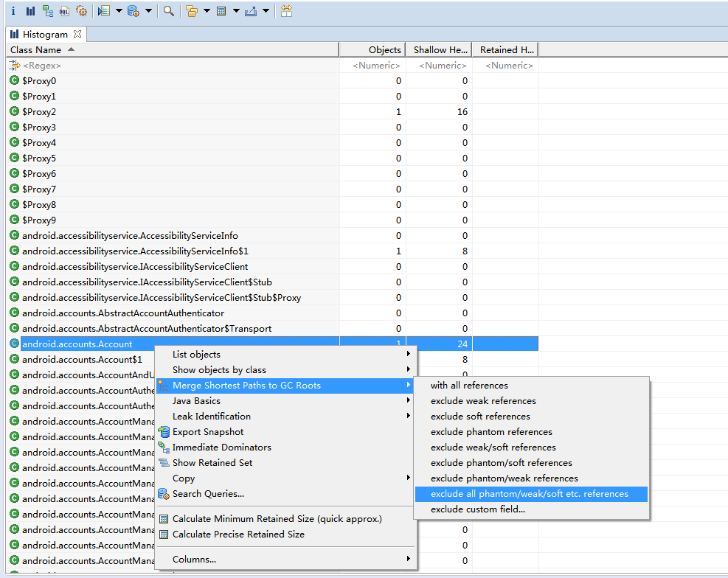
Task: Click the Run Expert System Test icon
Action: tap(103, 11)
